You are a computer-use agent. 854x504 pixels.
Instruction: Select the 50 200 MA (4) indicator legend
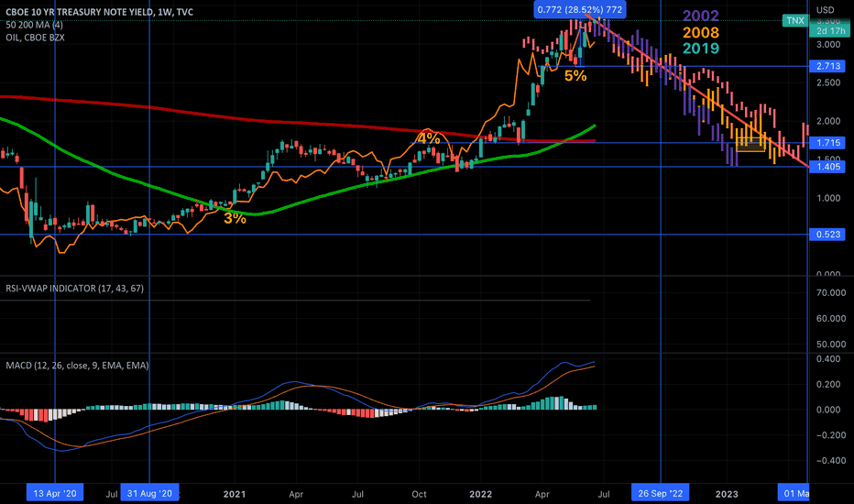coord(34,25)
